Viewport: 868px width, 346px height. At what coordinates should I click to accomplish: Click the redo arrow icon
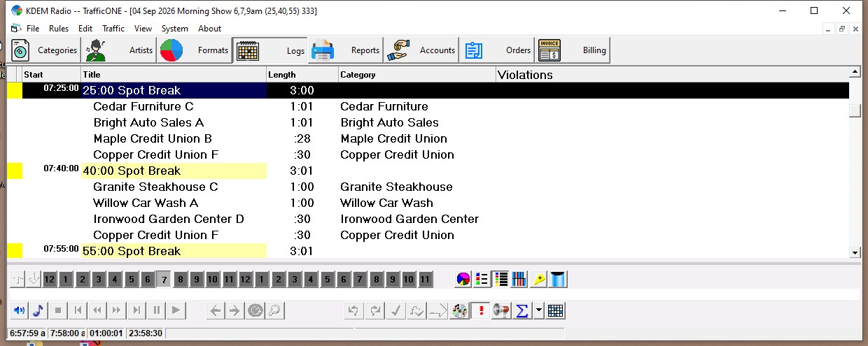click(x=374, y=310)
